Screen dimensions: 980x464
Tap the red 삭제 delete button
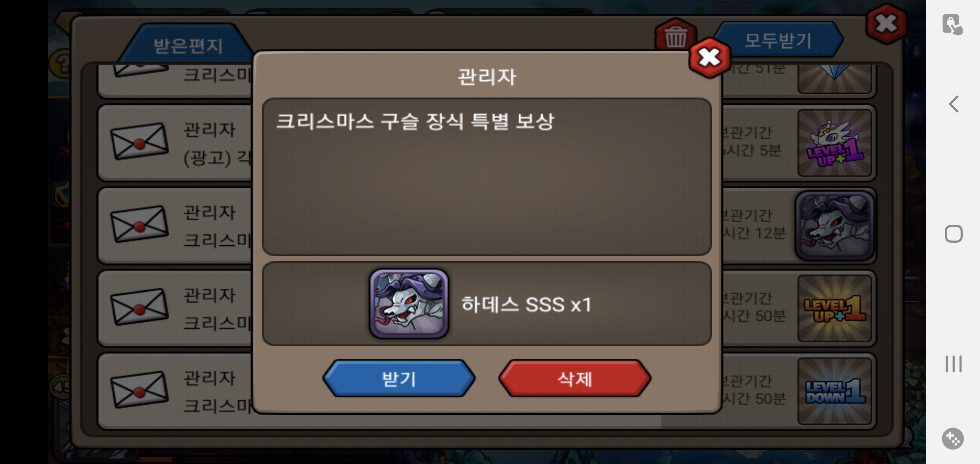[575, 379]
